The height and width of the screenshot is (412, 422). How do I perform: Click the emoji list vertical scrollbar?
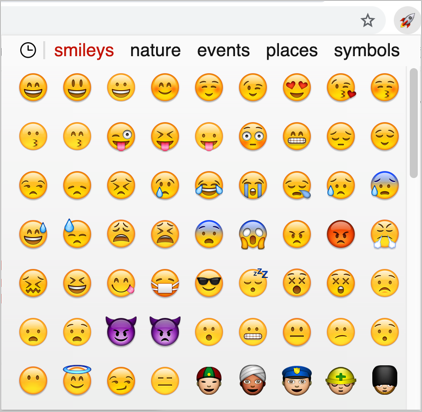pyautogui.click(x=414, y=123)
